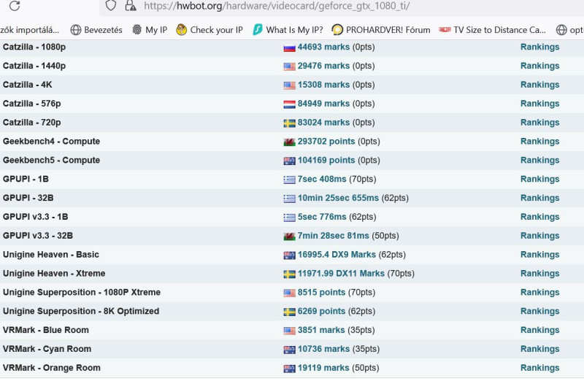Click the Greek flag next to 10min 25sec 655ms
This screenshot has height=392, width=584.
289,199
